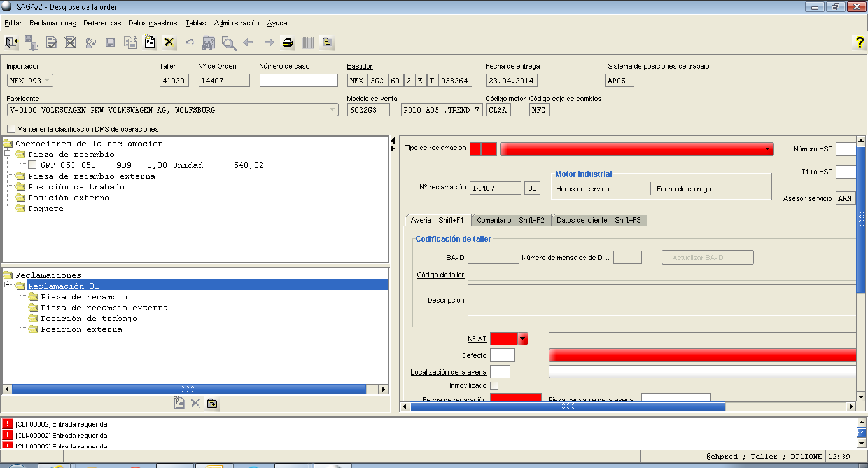Click the exit door icon in toolbar
The width and height of the screenshot is (868, 468).
[x=11, y=43]
